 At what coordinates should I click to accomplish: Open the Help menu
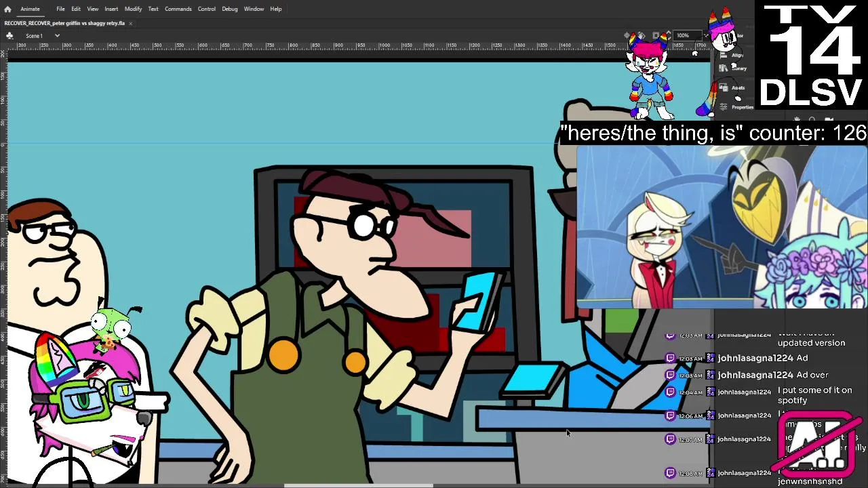tap(276, 9)
